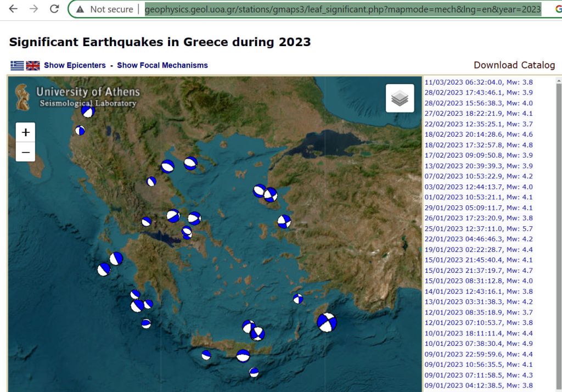Show Epicenters on the map
This screenshot has height=392, width=562.
[x=75, y=65]
